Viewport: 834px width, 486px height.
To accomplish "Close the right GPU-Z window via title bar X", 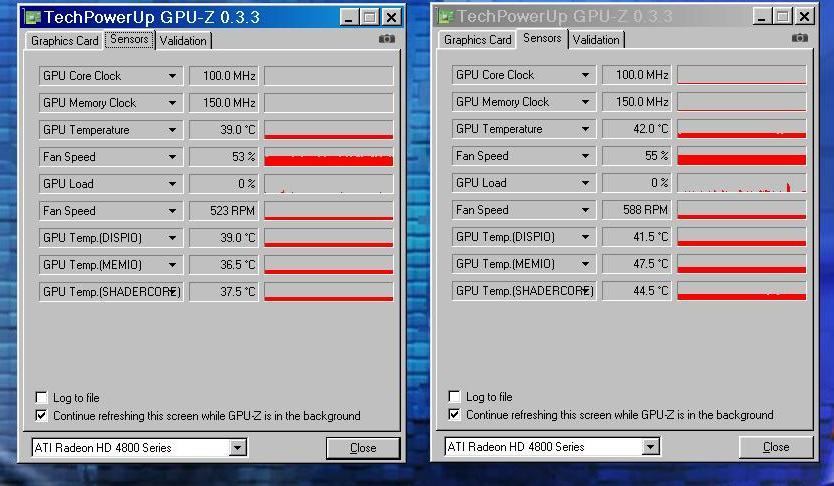I will [805, 17].
